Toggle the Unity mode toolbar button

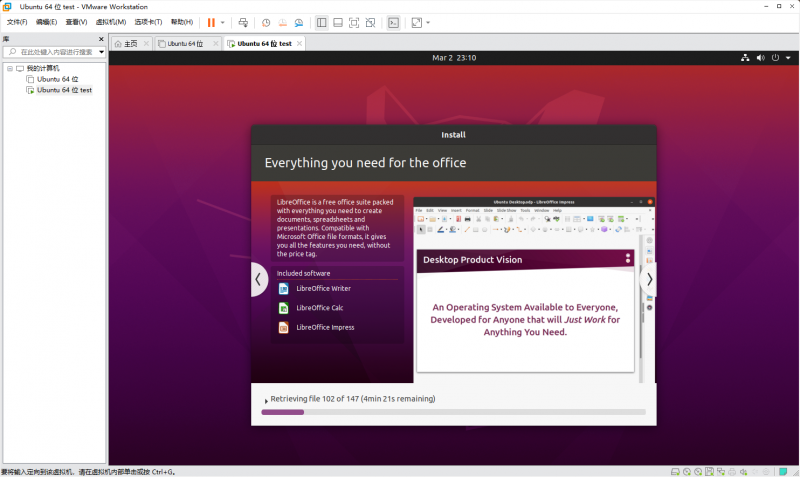(370, 22)
